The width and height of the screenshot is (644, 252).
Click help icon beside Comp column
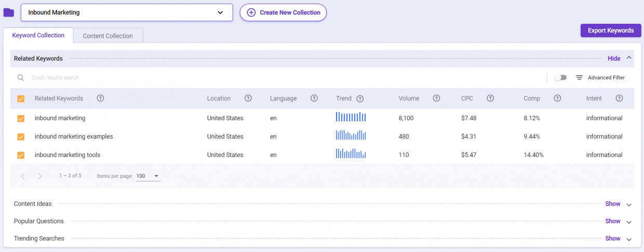pos(557,99)
